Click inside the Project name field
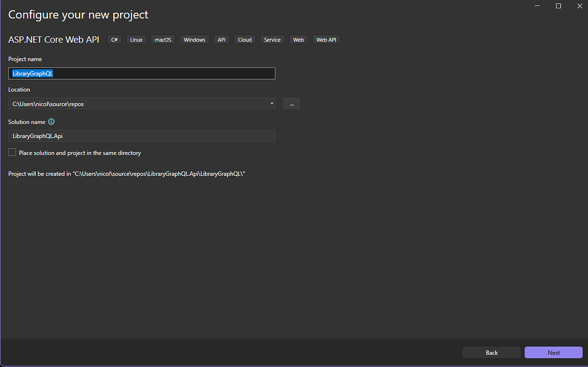The image size is (588, 367). click(x=142, y=73)
